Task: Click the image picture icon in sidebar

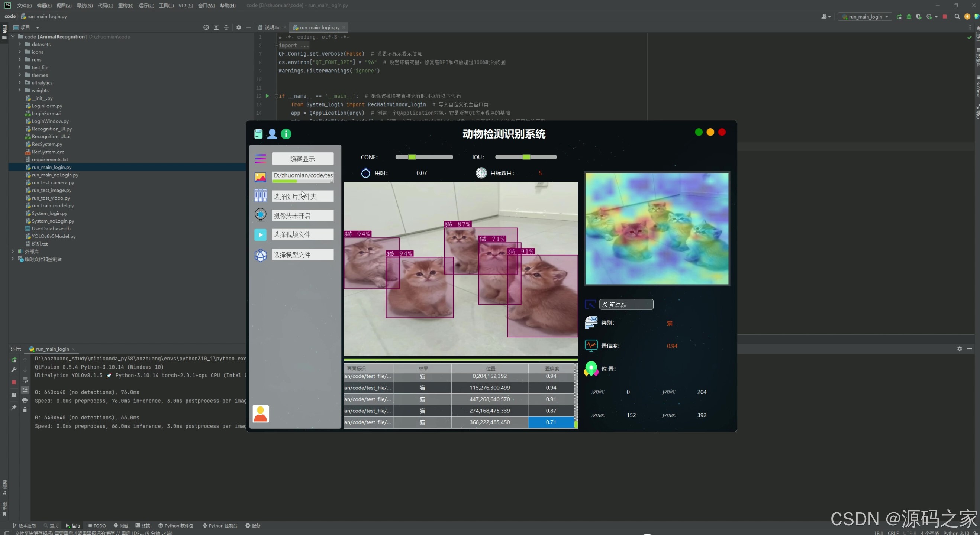Action: (260, 177)
